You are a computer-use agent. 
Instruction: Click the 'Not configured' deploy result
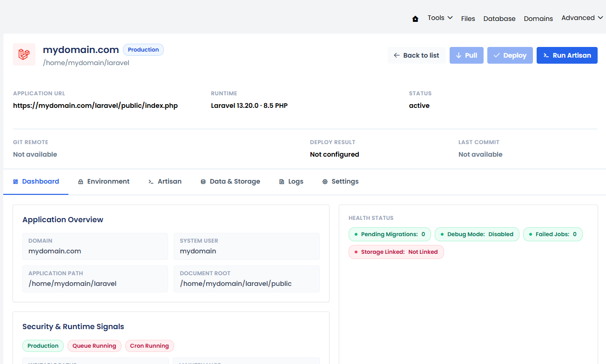coord(335,154)
